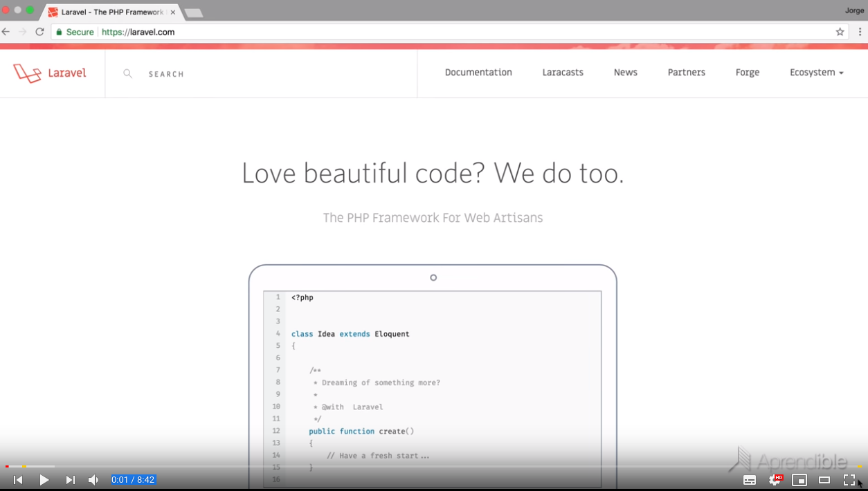This screenshot has width=868, height=491.
Task: Bookmark the page with the star icon
Action: pos(840,32)
